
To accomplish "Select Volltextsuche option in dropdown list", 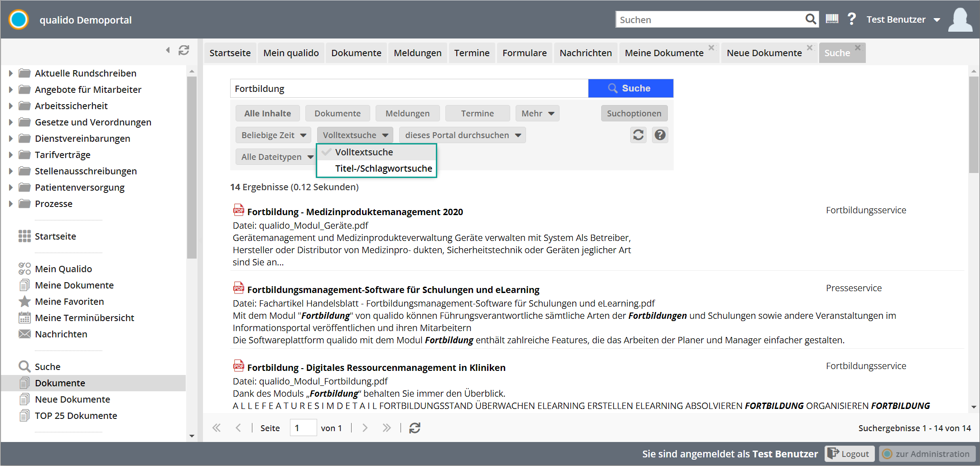I will tap(376, 152).
